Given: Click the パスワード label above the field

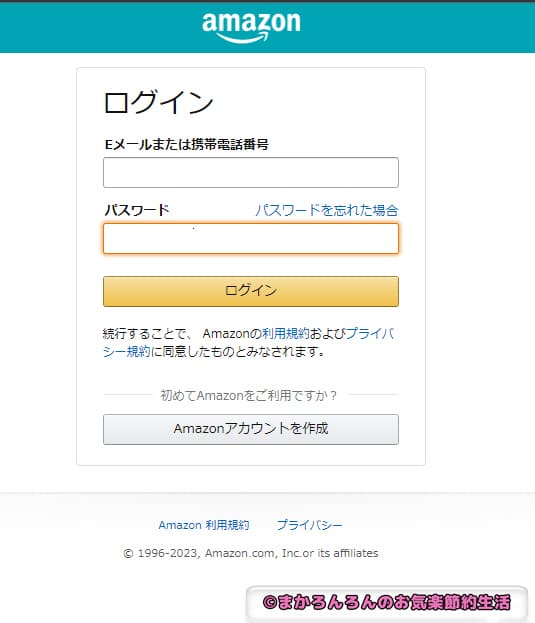Looking at the screenshot, I should tap(137, 210).
